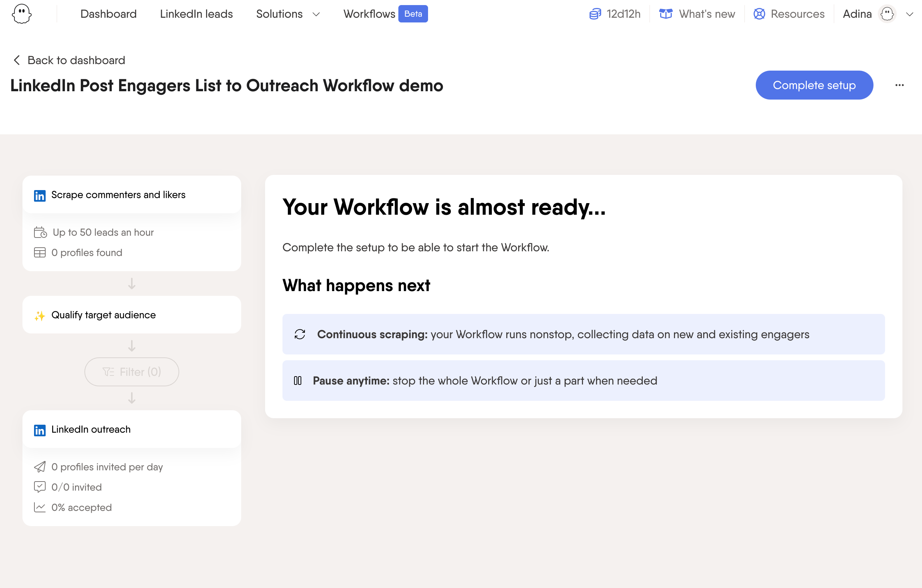Click the message check invited icon

tap(40, 487)
